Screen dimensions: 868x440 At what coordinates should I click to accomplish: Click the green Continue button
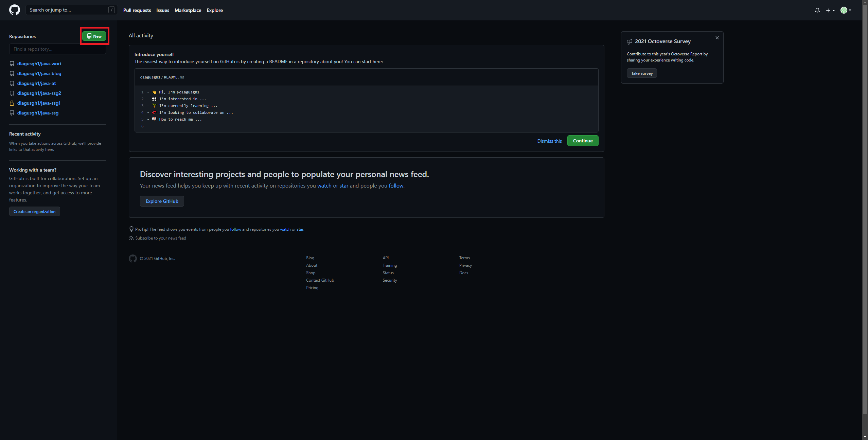point(583,141)
